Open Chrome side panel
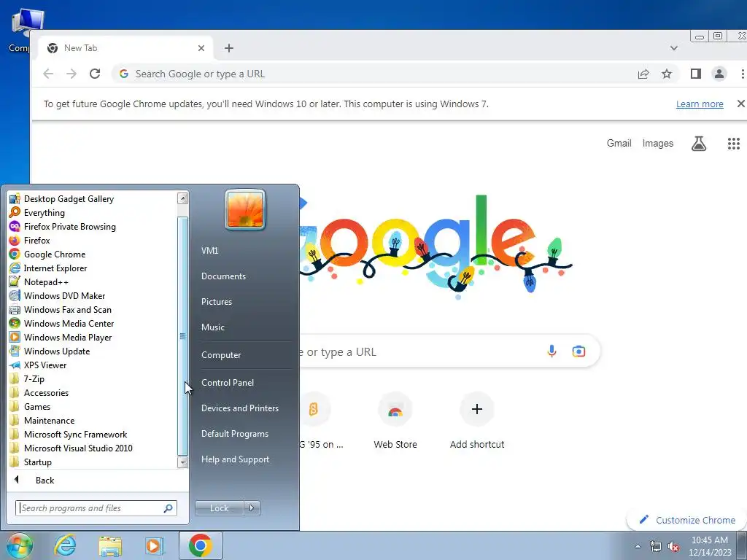The image size is (747, 560). pos(695,74)
